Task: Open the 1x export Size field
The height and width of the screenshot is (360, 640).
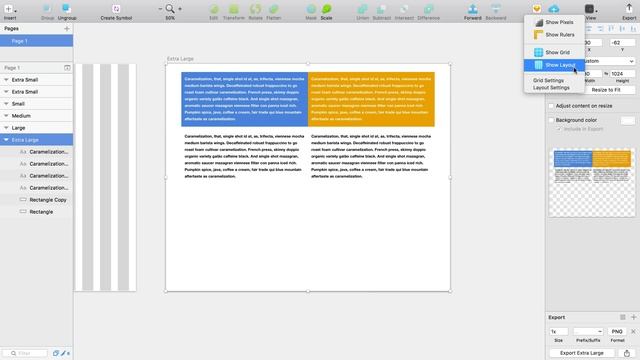Action: coord(558,331)
